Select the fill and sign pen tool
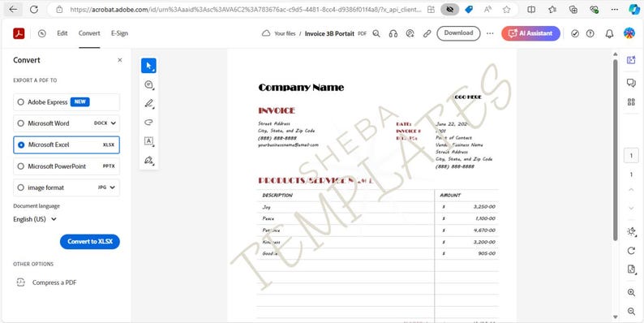The height and width of the screenshot is (323, 644). point(148,160)
